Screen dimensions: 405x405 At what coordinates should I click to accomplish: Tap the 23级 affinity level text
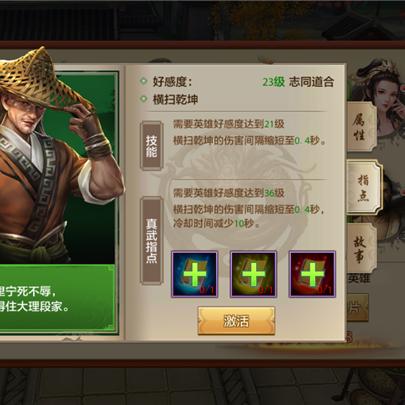(273, 82)
